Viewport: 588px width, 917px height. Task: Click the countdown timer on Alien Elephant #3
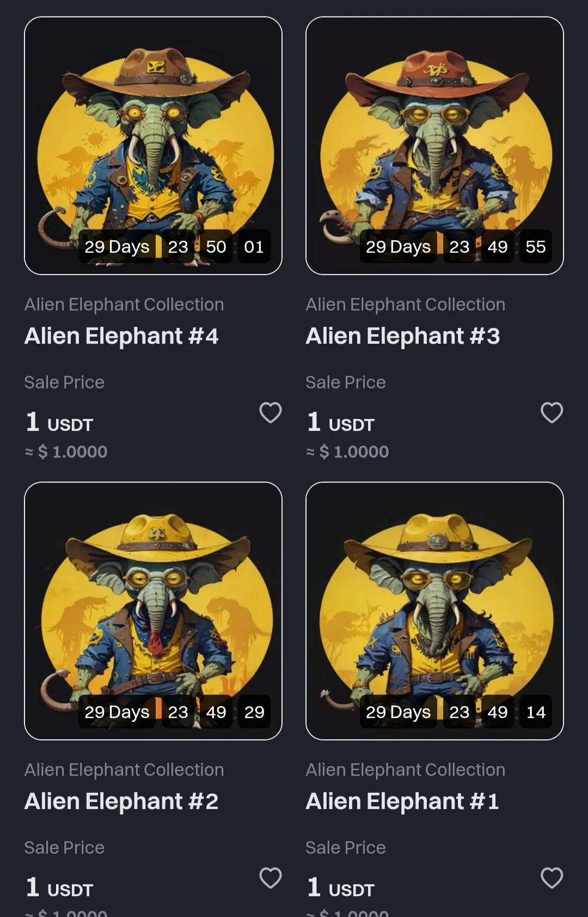tap(456, 247)
